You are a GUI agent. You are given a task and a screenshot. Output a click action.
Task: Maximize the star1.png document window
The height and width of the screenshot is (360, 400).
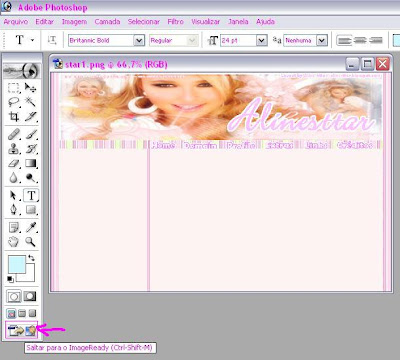click(x=367, y=64)
